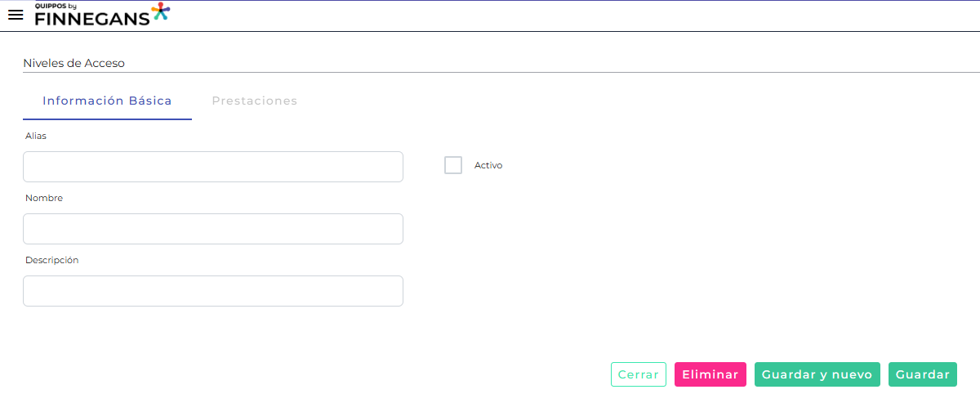Save with the Guardar button
The image size is (980, 403).
point(922,374)
